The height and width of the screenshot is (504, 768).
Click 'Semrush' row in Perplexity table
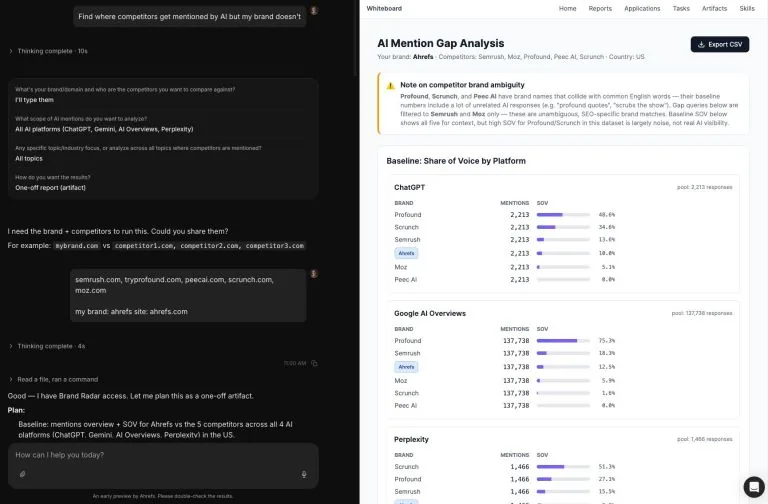(x=563, y=492)
